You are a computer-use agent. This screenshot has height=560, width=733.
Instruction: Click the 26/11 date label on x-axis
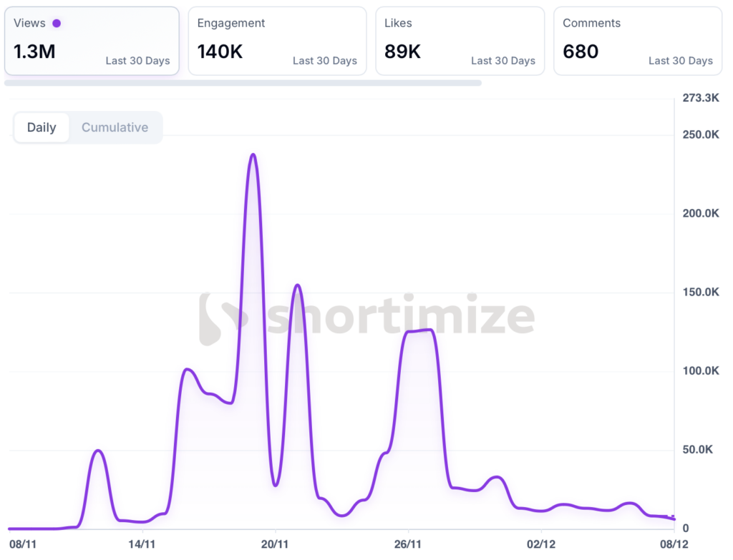point(408,544)
